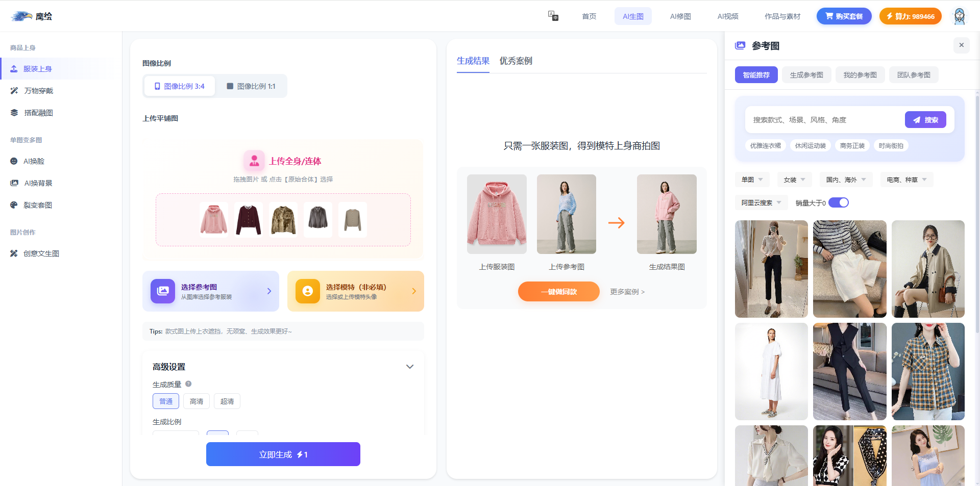Open the 搭配融图 layers icon
Viewport: 980px width, 486px height.
click(14, 113)
